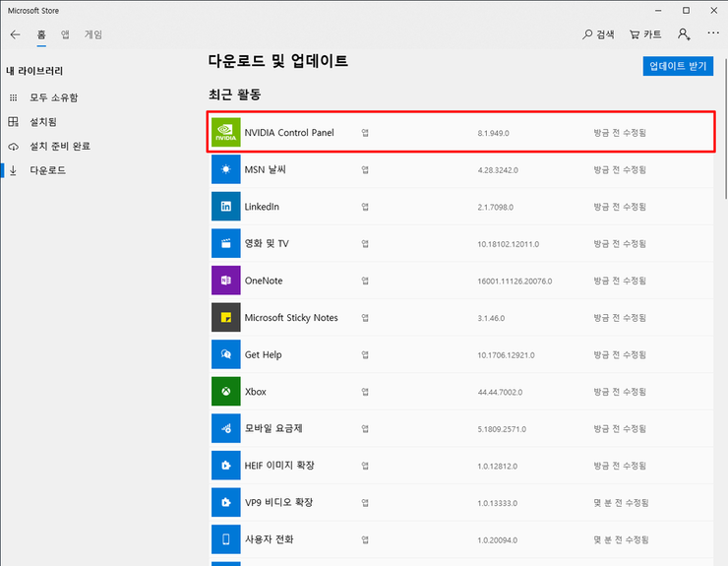The image size is (728, 566).
Task: Click the Microsoft Sticky Notes icon
Action: pos(225,317)
